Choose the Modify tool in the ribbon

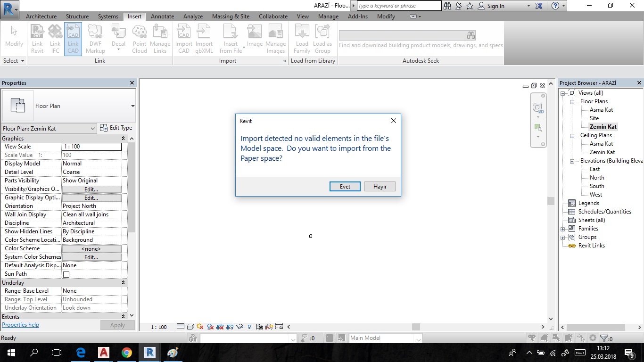14,37
